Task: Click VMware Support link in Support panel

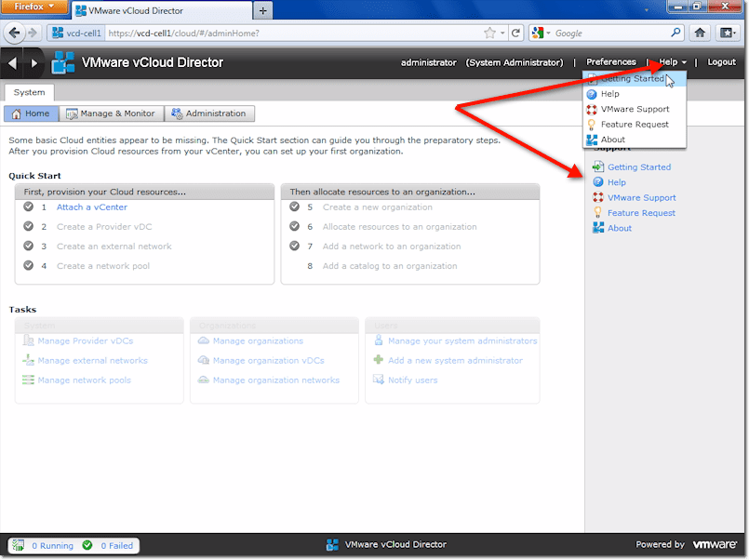Action: pos(641,197)
